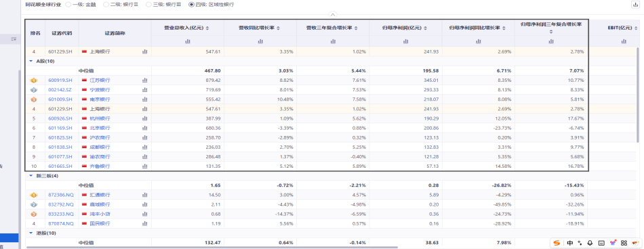Click the 证券简称 column header
644x249 pixels.
pos(115,33)
